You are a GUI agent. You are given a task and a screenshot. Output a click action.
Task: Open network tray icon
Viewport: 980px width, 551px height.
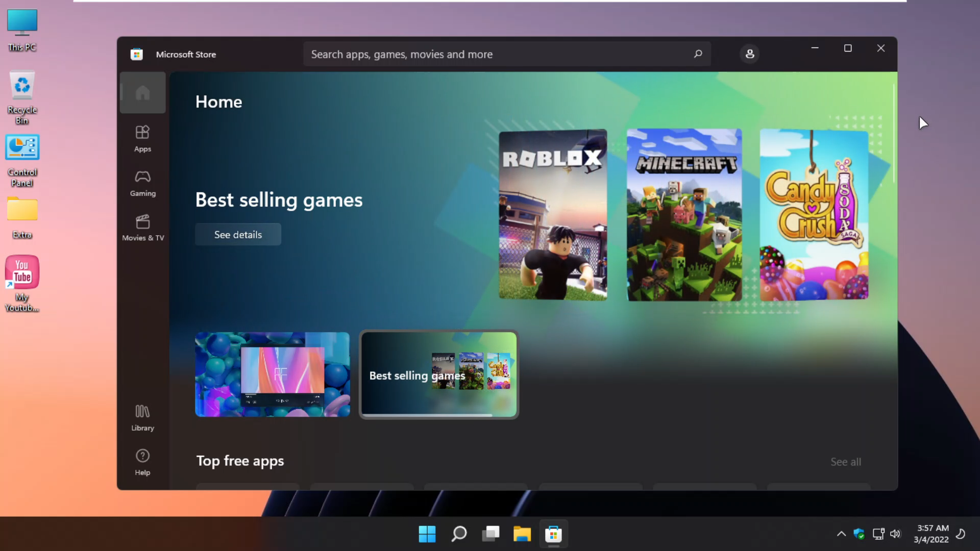(878, 534)
